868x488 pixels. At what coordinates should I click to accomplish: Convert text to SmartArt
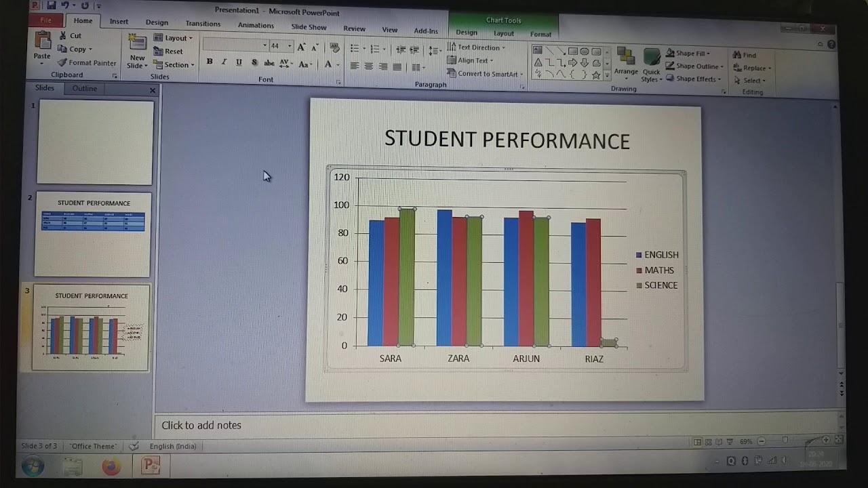(485, 74)
